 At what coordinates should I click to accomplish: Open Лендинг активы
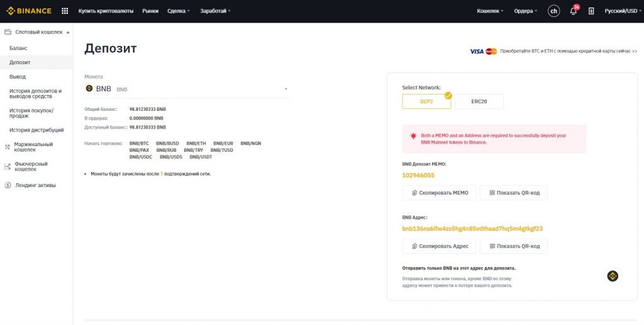pos(36,185)
